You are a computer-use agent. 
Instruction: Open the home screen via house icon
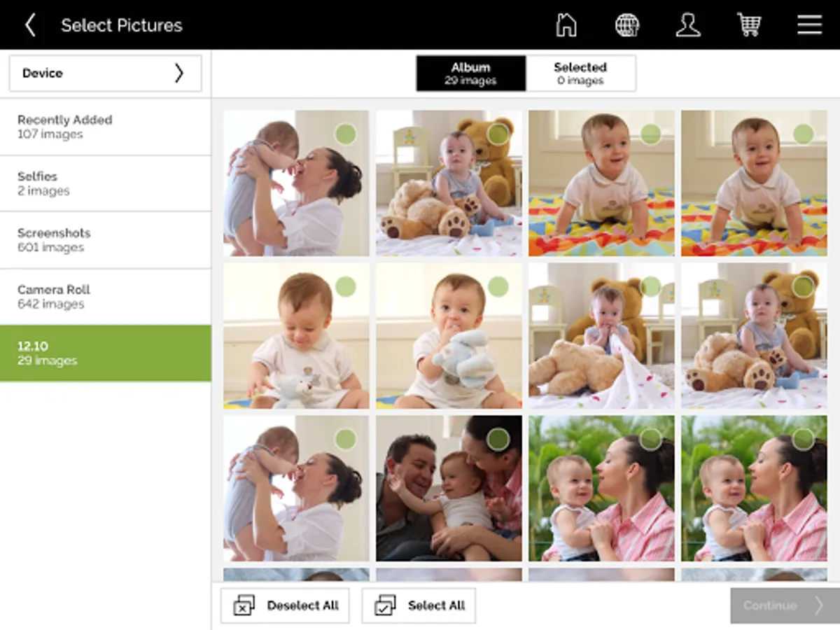pyautogui.click(x=566, y=24)
